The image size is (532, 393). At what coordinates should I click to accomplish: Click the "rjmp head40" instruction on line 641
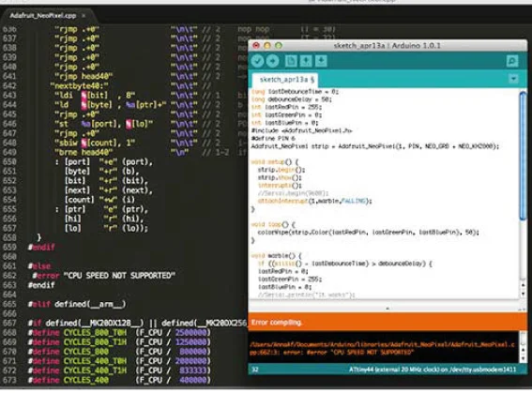pyautogui.click(x=84, y=76)
